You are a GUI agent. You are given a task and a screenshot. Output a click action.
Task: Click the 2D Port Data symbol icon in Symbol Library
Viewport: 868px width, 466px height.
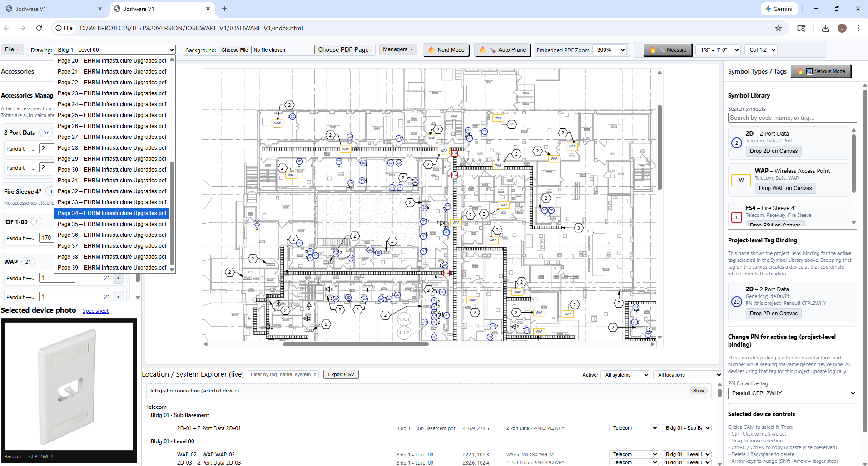(x=736, y=142)
